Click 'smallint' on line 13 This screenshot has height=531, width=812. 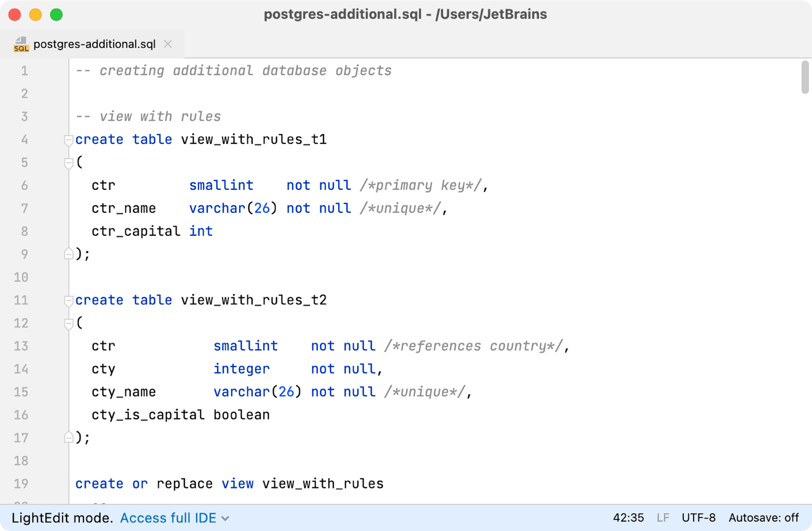coord(246,346)
